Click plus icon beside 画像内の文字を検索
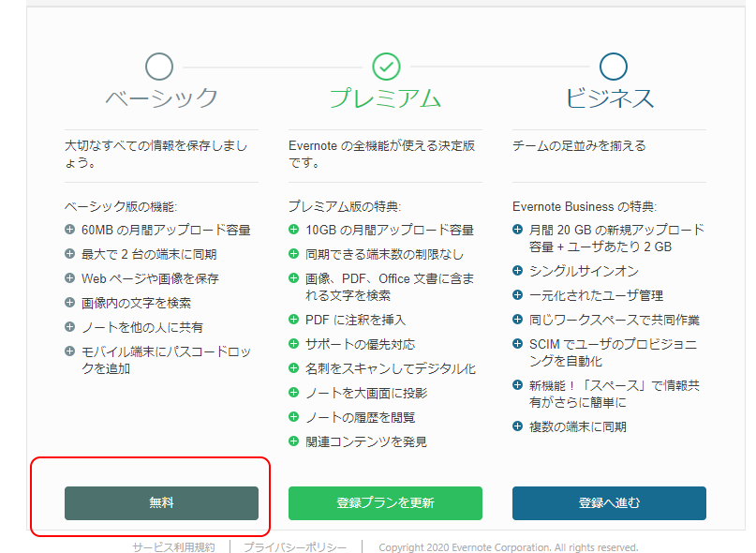Screen dimensions: 756x553 pos(70,302)
